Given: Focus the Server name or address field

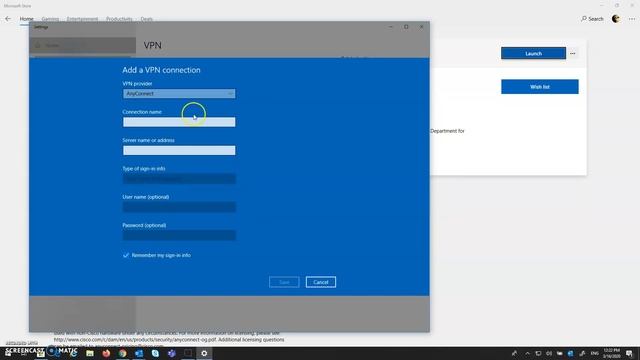Looking at the screenshot, I should point(179,150).
